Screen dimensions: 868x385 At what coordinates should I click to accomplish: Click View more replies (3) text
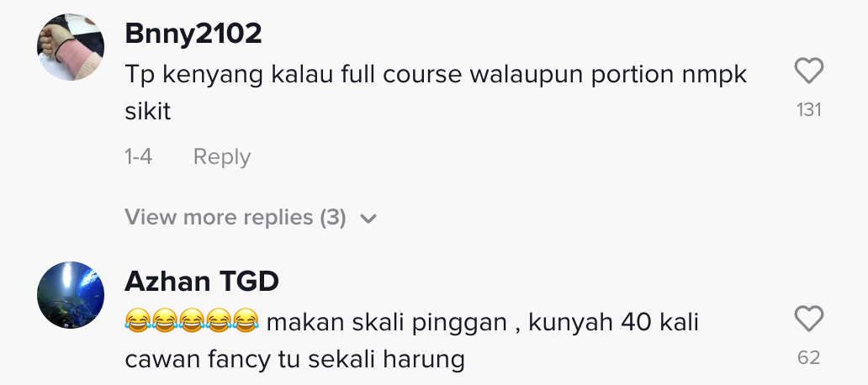coord(236,218)
